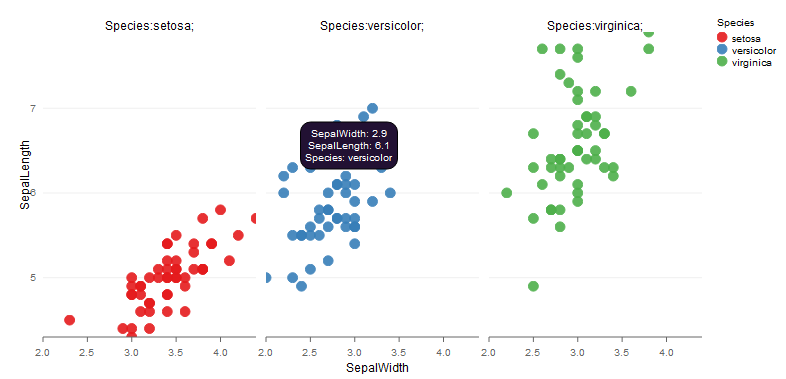Click the tooltip showing SepalWidth 2.9

pyautogui.click(x=349, y=146)
